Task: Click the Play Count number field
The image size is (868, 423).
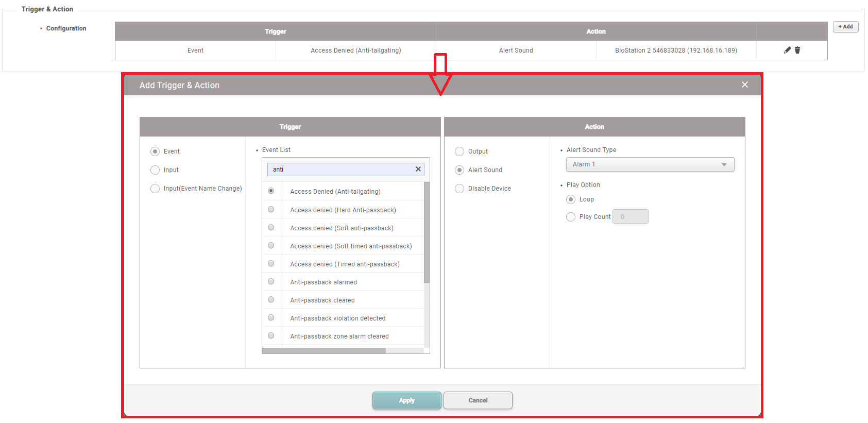Action: tap(630, 217)
